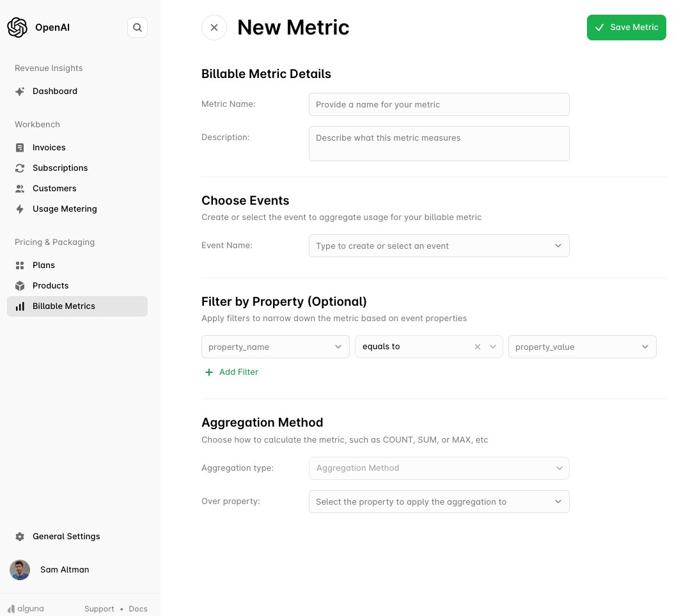The image size is (688, 616).
Task: Focus the Description text area
Action: [439, 143]
